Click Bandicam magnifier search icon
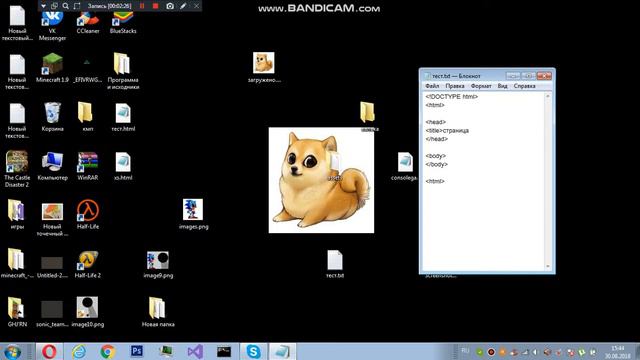 click(65, 6)
